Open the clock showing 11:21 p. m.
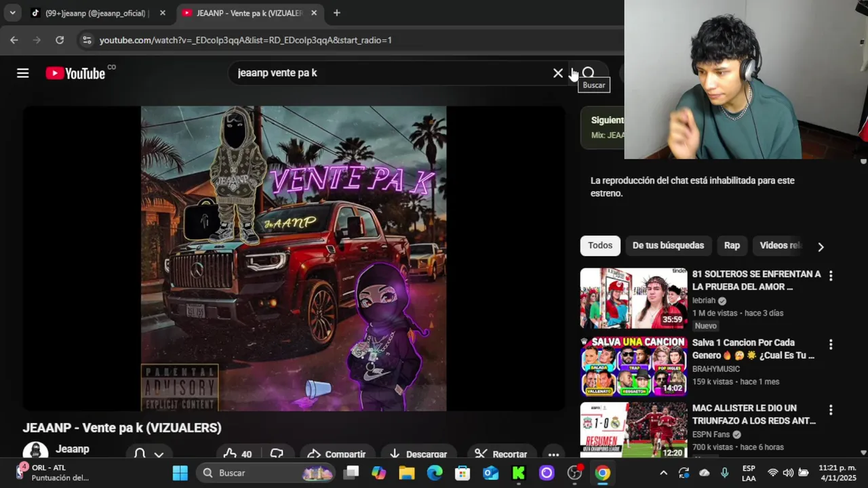 click(x=837, y=473)
